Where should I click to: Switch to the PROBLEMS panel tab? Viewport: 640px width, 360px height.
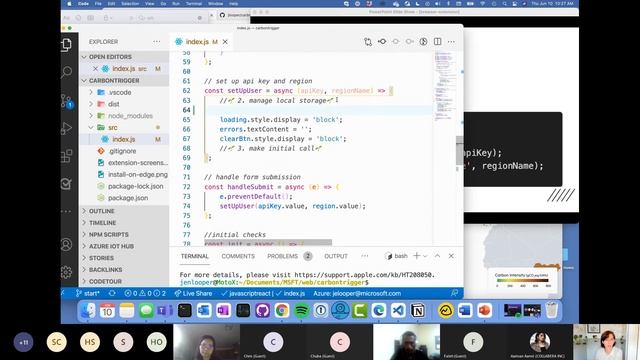click(283, 256)
